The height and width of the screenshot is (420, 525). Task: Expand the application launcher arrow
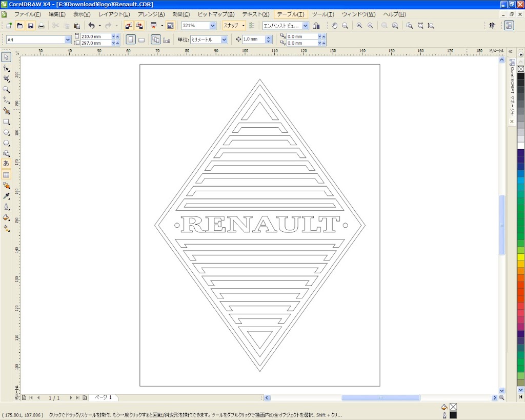coord(162,26)
